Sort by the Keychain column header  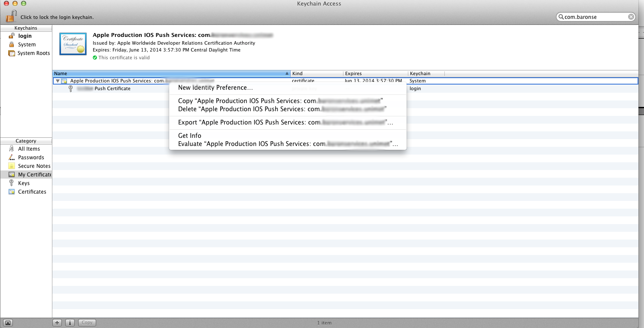[x=426, y=73]
